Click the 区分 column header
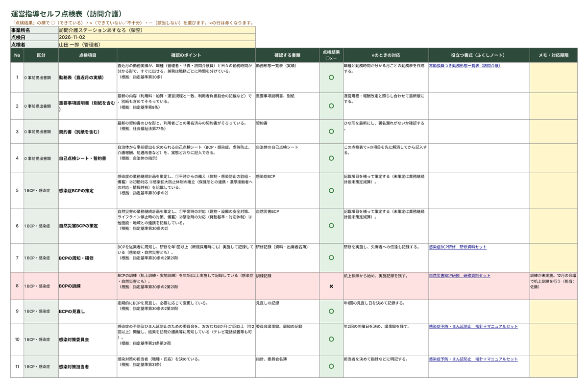This screenshot has width=588, height=388. click(x=41, y=55)
